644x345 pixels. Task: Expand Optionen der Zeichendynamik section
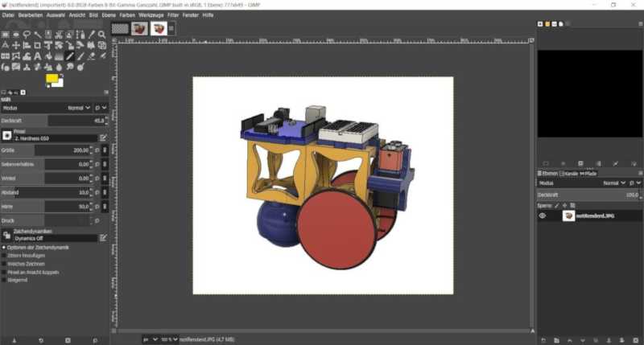click(4, 248)
